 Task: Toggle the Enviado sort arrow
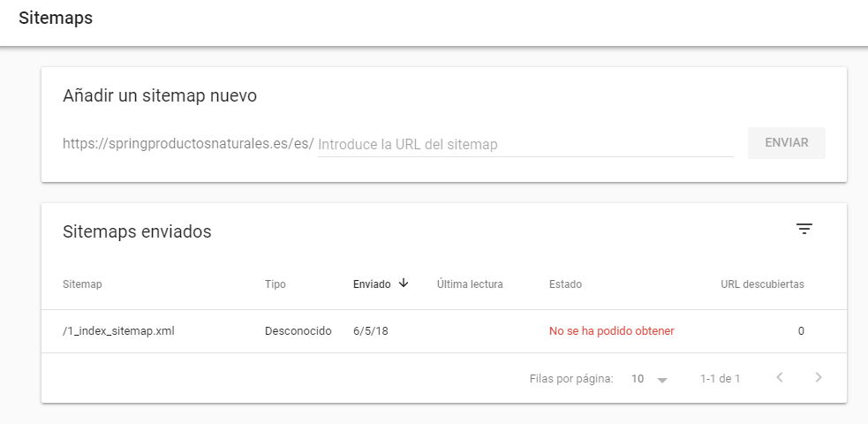[x=404, y=284]
